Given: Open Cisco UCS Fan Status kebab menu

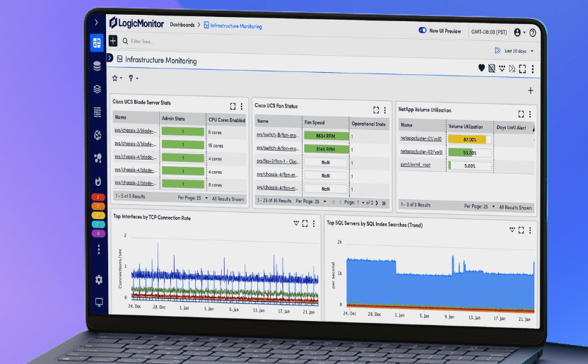Looking at the screenshot, I should (x=384, y=110).
